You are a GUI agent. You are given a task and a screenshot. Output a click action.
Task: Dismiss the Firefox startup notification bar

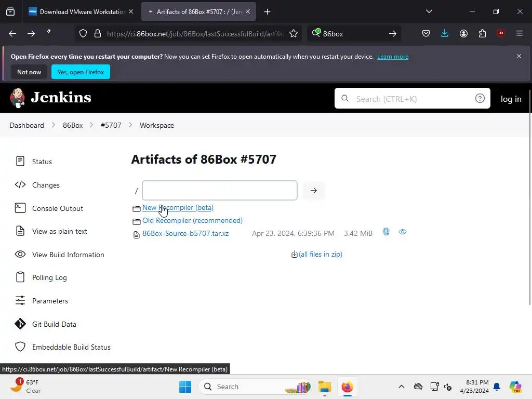[x=519, y=56]
